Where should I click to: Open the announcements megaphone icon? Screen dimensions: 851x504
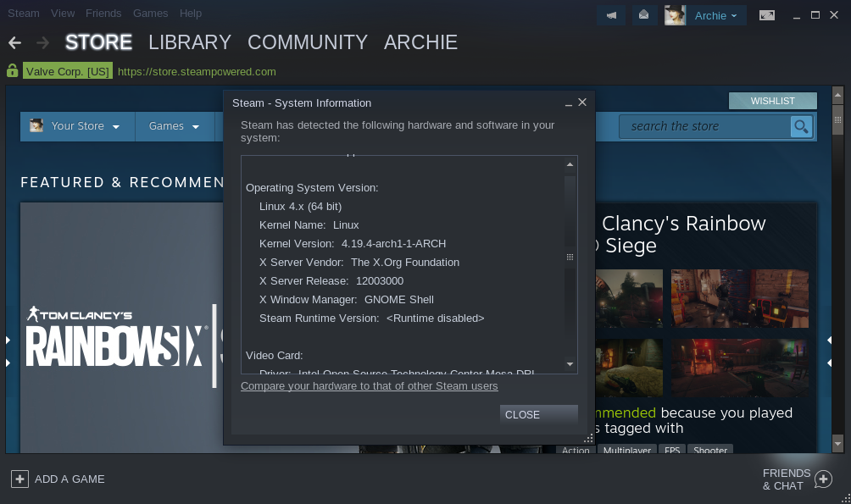[x=611, y=15]
